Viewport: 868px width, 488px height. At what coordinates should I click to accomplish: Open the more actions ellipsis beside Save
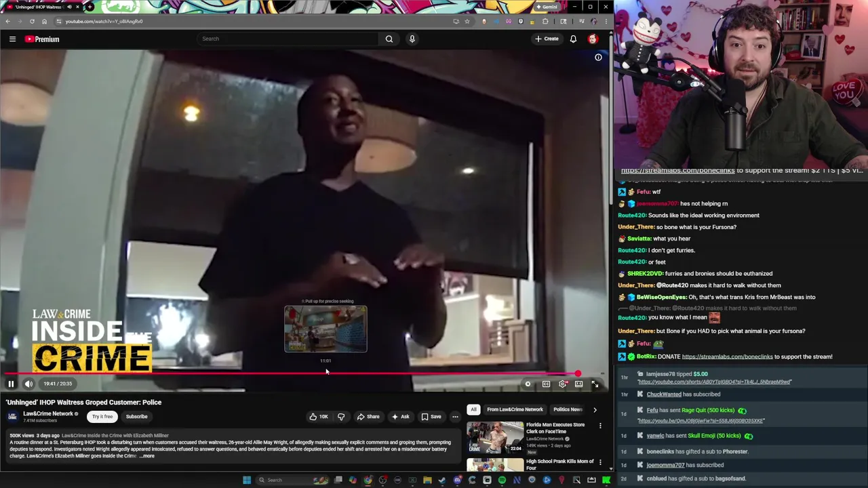click(455, 417)
